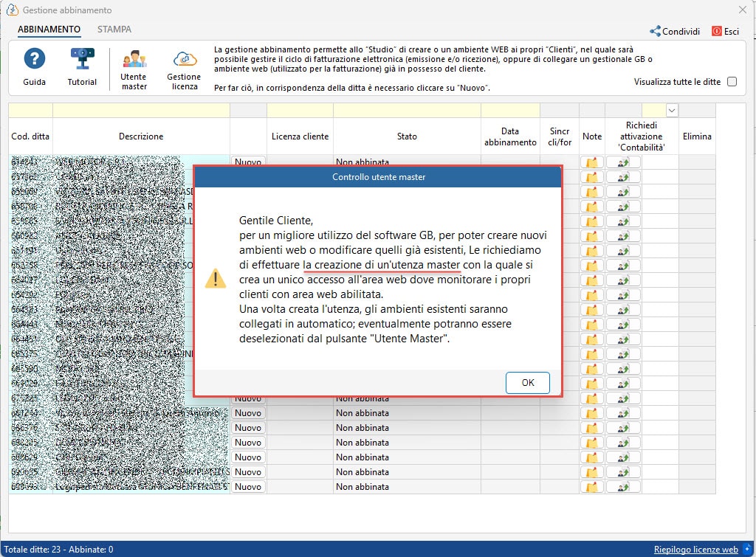Open Utente master settings
This screenshot has height=557, width=756.
tap(134, 59)
